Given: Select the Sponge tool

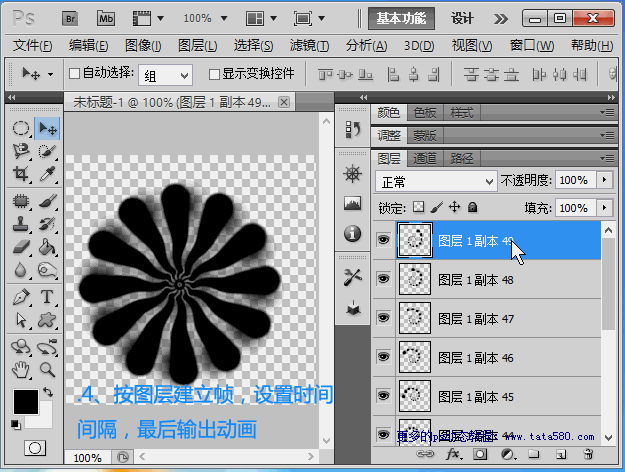Looking at the screenshot, I should click(x=47, y=270).
